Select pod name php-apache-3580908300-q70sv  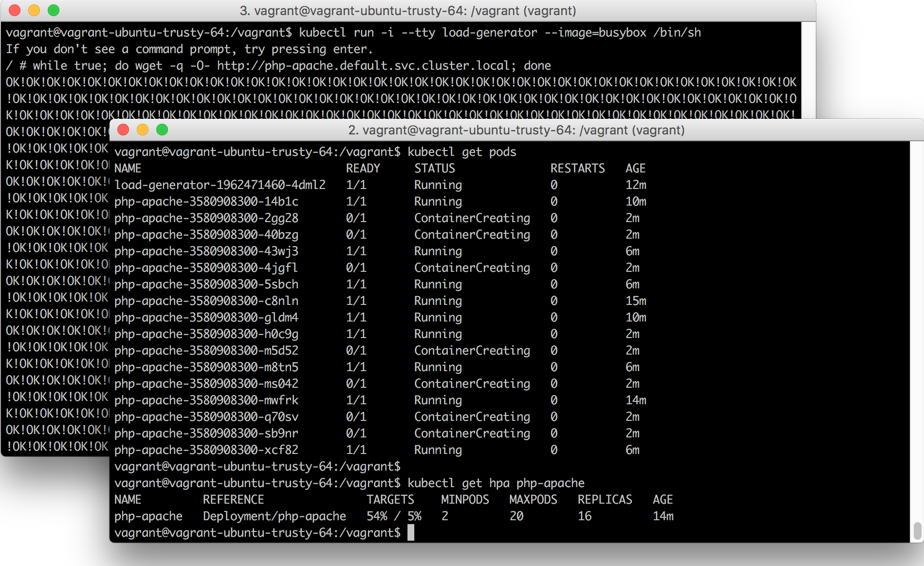pos(206,417)
